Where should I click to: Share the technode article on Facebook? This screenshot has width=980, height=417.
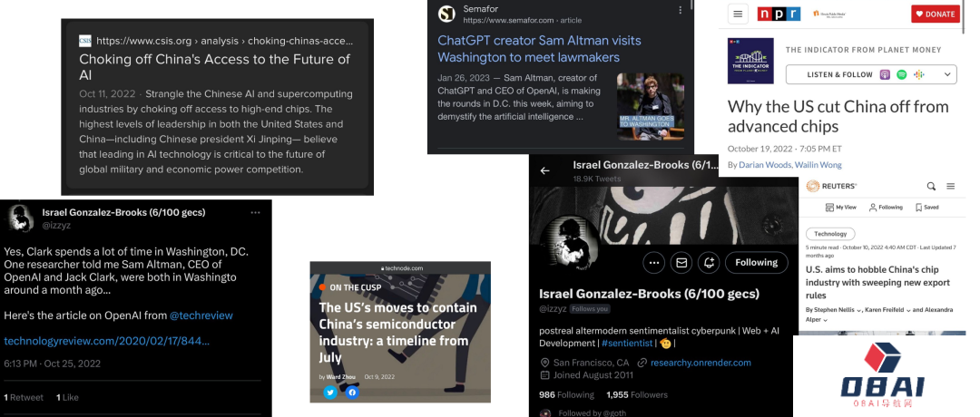[x=352, y=393]
